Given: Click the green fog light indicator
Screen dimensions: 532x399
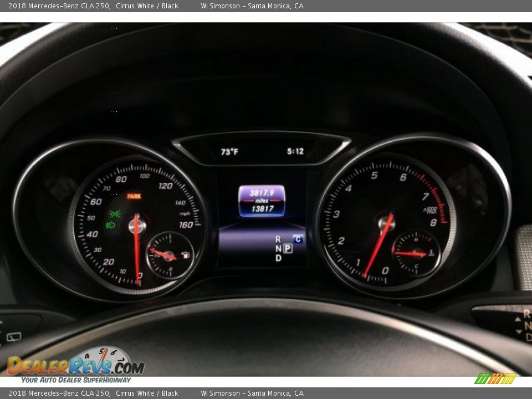Looking at the screenshot, I should click(x=115, y=213).
